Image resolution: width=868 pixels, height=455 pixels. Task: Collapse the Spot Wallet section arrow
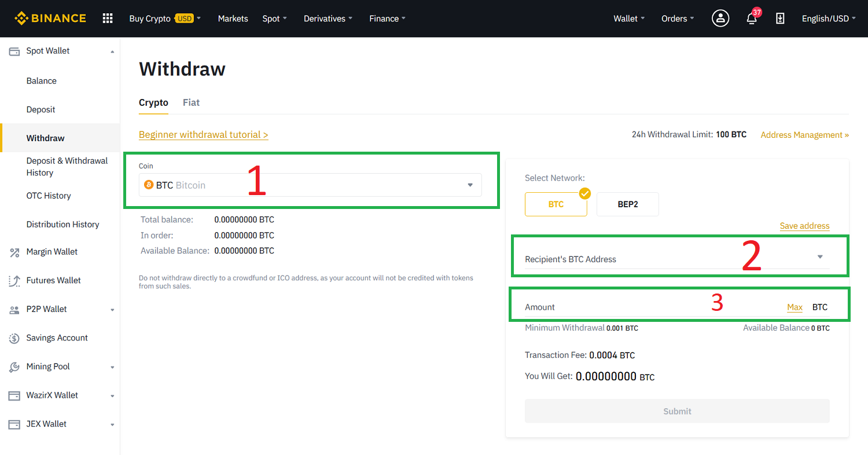pos(112,52)
